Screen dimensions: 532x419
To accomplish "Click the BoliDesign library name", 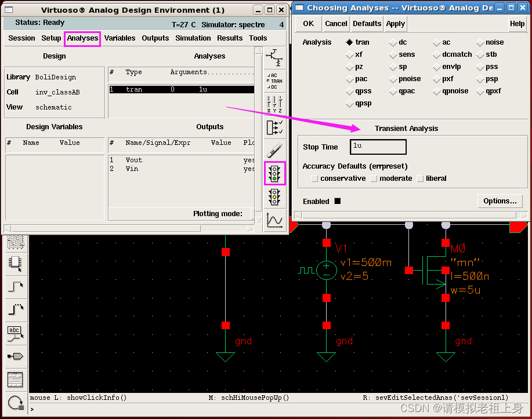I will (x=56, y=77).
